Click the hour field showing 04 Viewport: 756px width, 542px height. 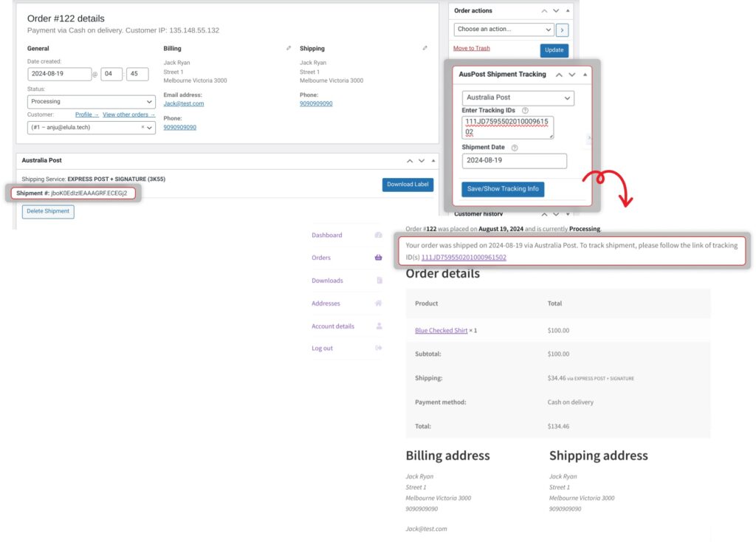[x=111, y=74]
